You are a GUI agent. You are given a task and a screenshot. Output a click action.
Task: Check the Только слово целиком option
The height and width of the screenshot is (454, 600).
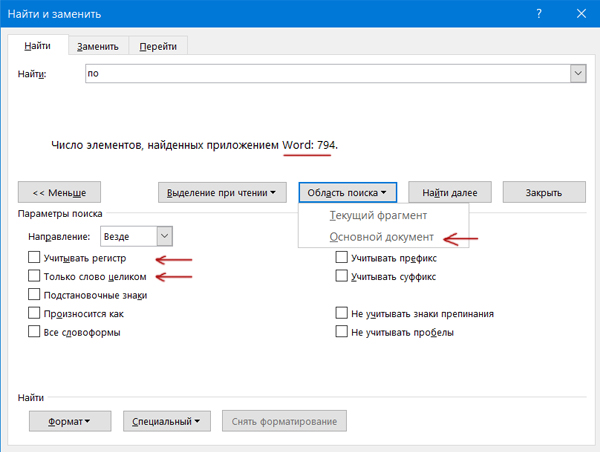pos(35,276)
